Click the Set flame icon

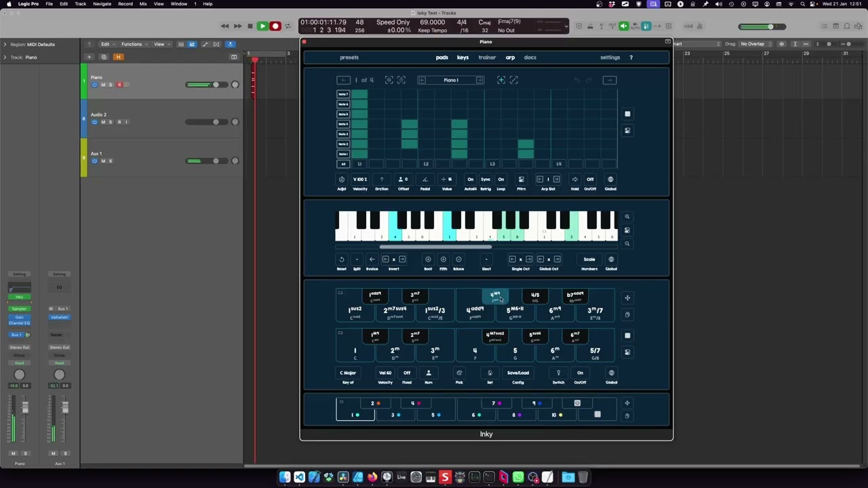click(490, 373)
